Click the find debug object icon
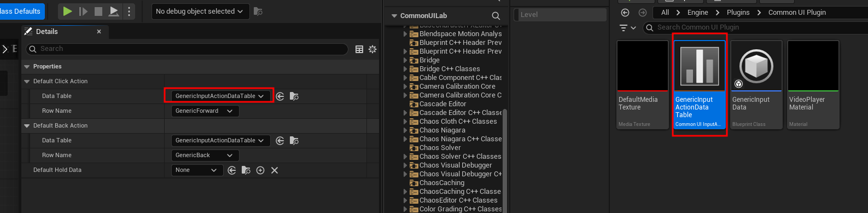Screen dimensions: 868x213 [258, 11]
